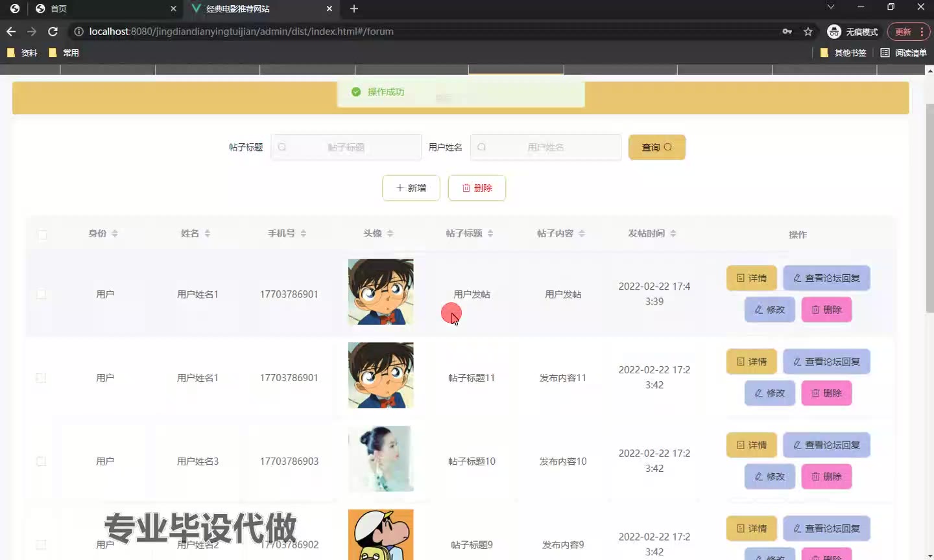Image resolution: width=934 pixels, height=560 pixels.
Task: Check the row checkbox for 帖子标题9
Action: [41, 545]
